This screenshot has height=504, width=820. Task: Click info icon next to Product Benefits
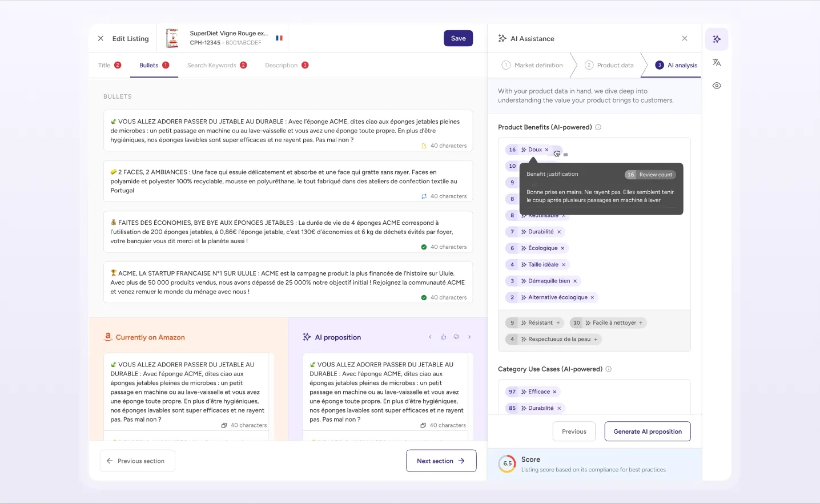598,127
